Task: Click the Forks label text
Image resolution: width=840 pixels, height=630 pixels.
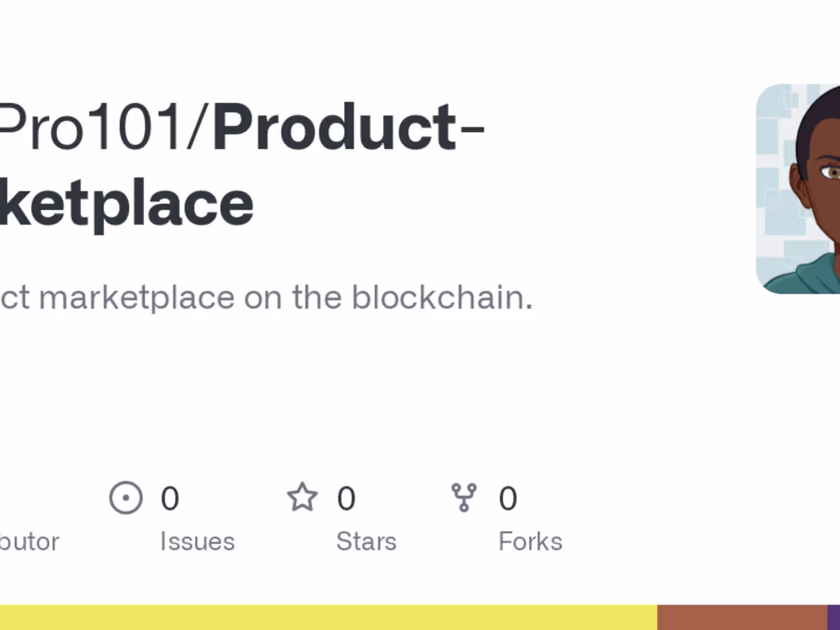Action: (x=530, y=542)
